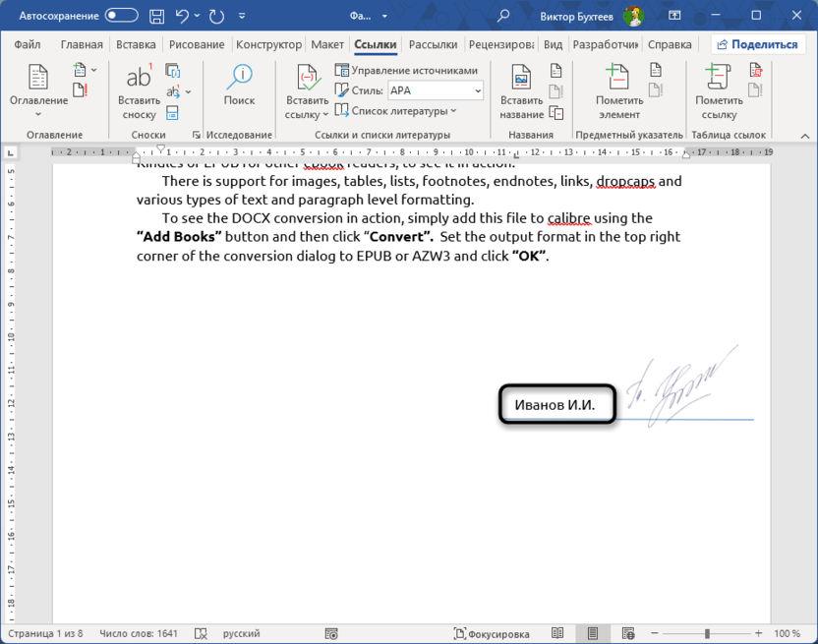Click the zoom slider handle

click(707, 633)
